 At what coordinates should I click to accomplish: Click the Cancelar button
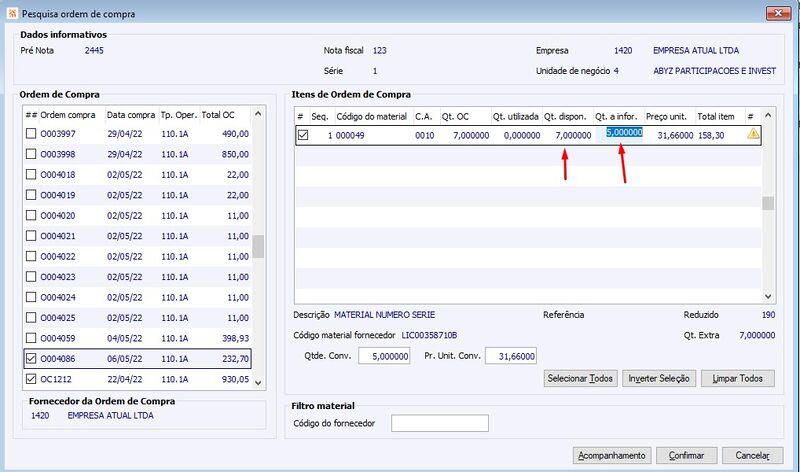(x=752, y=455)
